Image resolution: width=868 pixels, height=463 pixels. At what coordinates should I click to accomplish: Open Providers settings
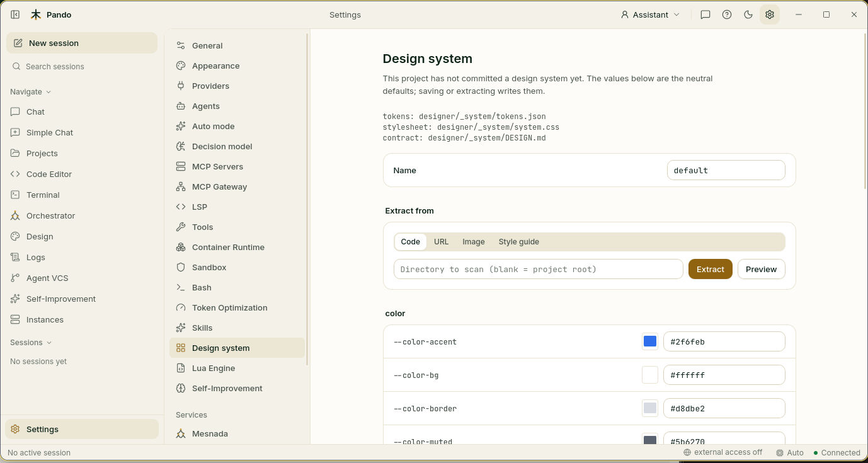237,86
